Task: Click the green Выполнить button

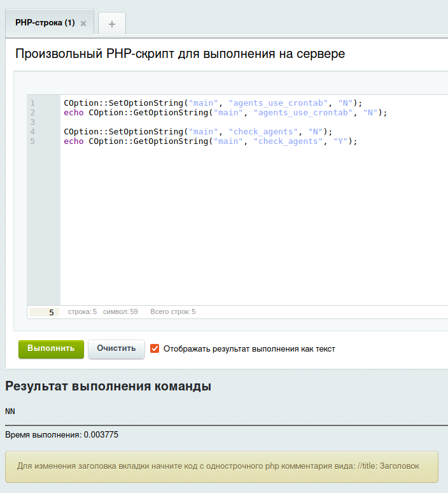Action: click(x=51, y=349)
